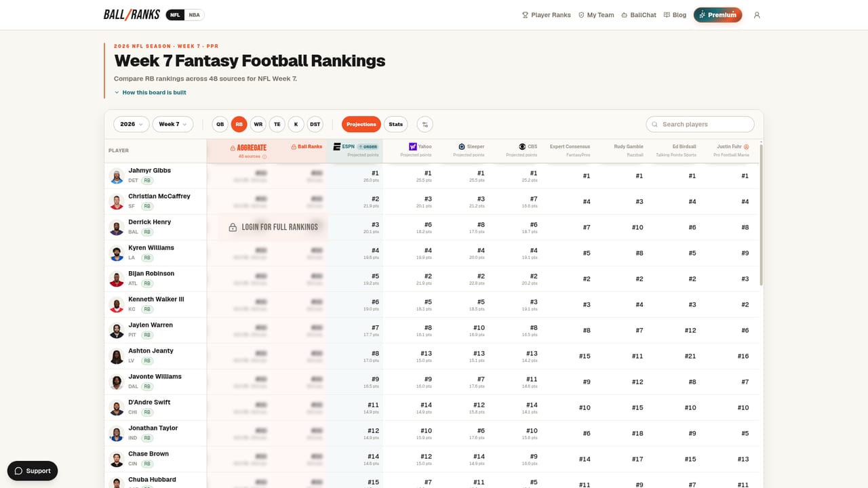Viewport: 868px width, 488px height.
Task: Select the DST position filter
Action: click(x=315, y=124)
